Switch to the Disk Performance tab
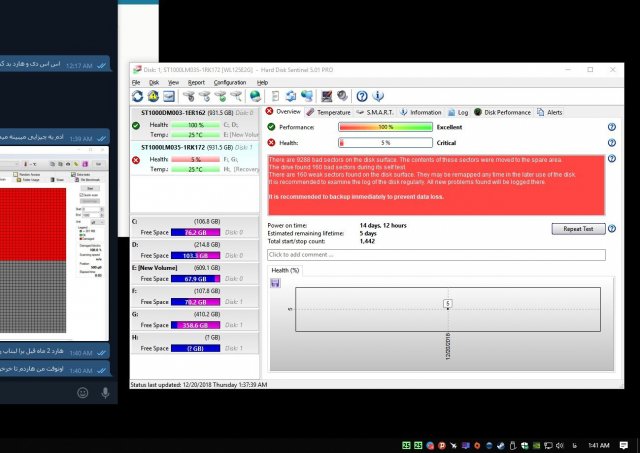 508,112
